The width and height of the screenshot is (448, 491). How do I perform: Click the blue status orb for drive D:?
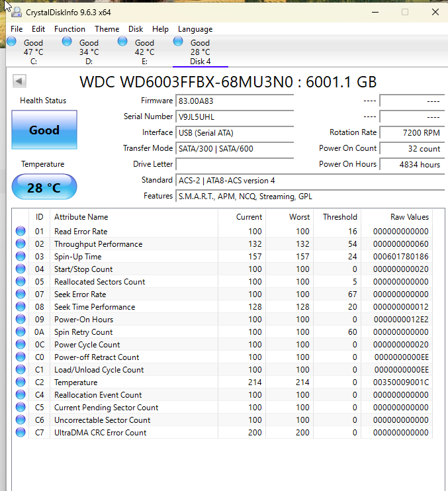67,41
